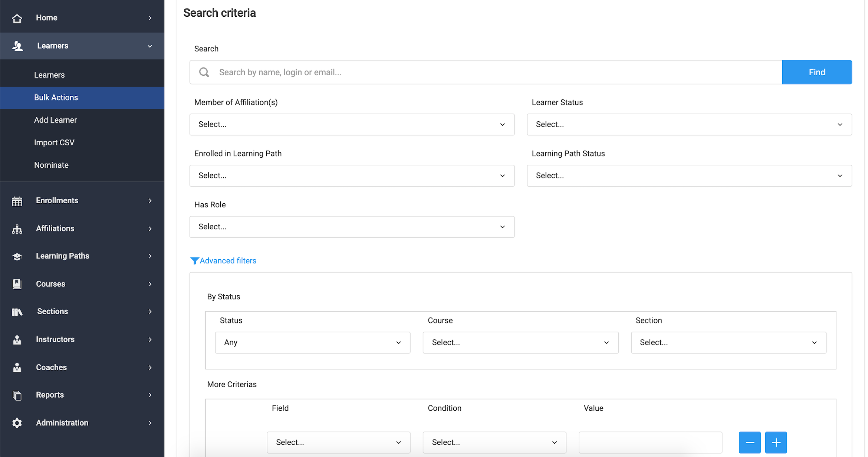The width and height of the screenshot is (868, 457).
Task: Click the Coaches person icon
Action: tap(17, 368)
